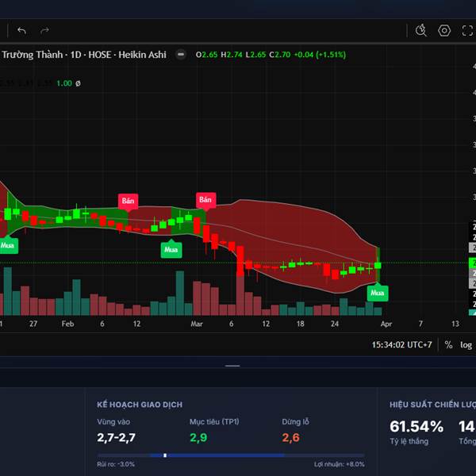Click the KẾ HOẠCH GIAO DỊCH heading
This screenshot has width=476, height=476.
point(140,405)
